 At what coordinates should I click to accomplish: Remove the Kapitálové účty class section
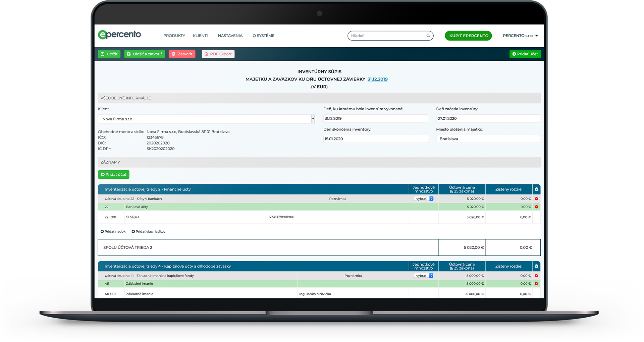pos(536,266)
